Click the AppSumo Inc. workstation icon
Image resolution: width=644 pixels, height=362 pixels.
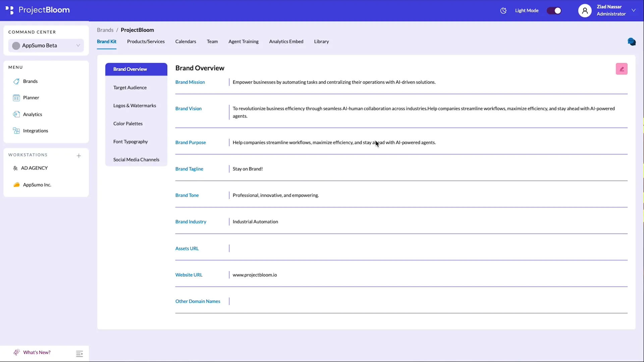pos(16,185)
